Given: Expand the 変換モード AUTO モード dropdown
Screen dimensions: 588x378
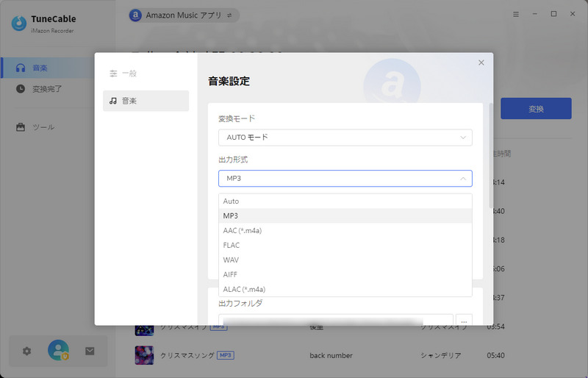Looking at the screenshot, I should pos(345,138).
